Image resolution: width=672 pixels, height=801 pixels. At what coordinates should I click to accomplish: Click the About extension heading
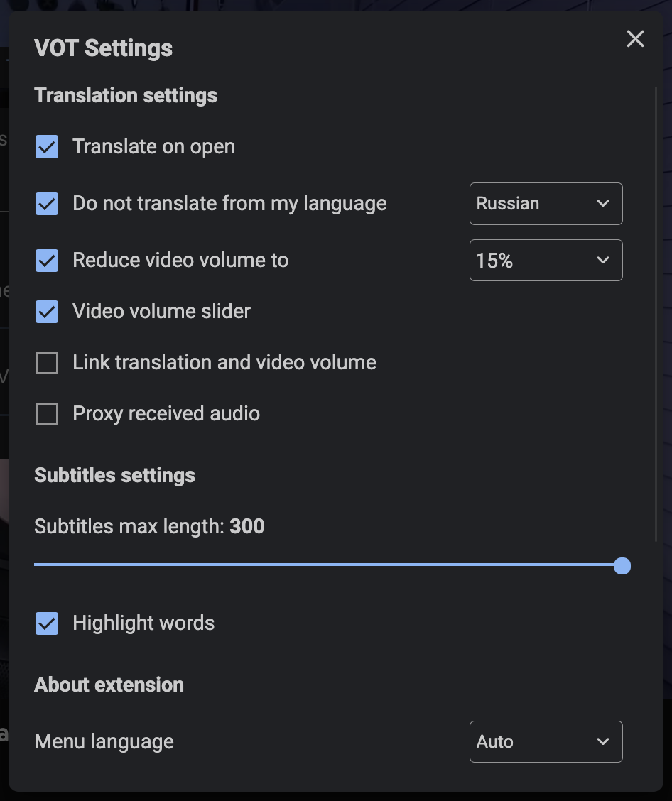[109, 685]
